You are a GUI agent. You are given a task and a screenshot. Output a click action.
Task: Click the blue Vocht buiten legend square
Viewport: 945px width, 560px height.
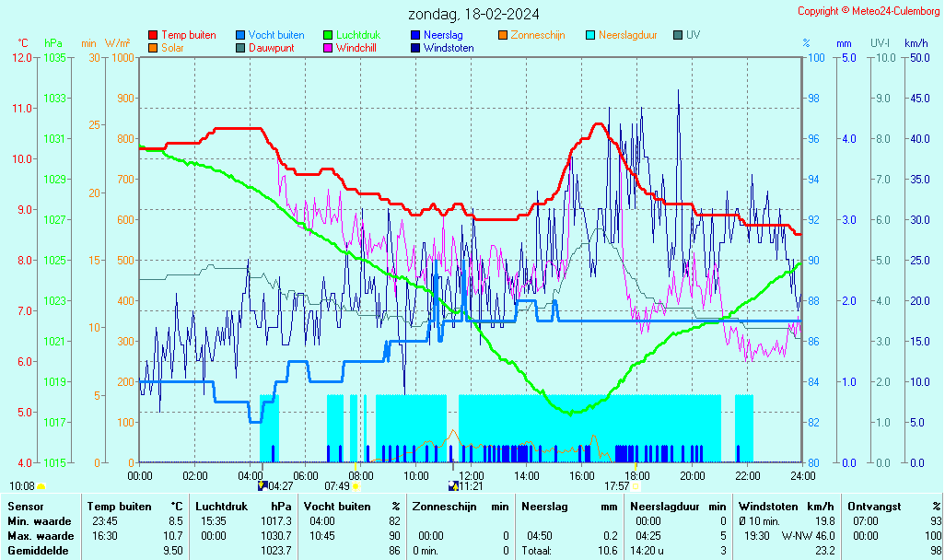240,35
